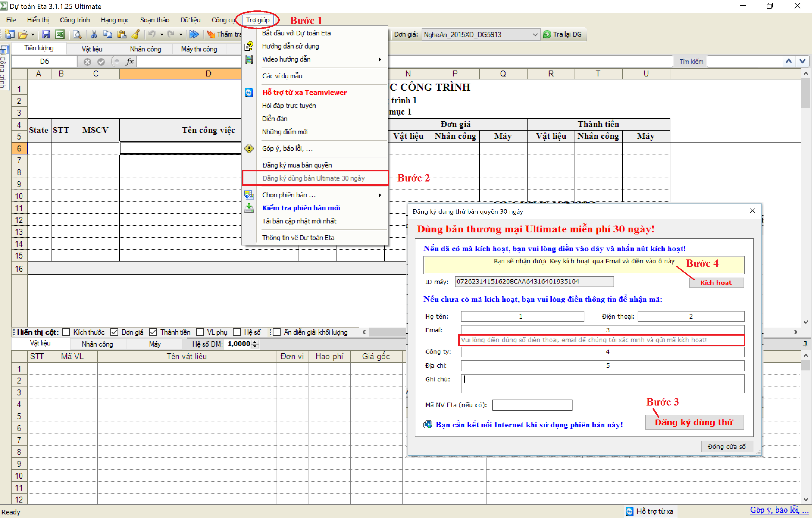This screenshot has height=518, width=812.
Task: Click the Paste clipboard icon
Action: coord(121,34)
